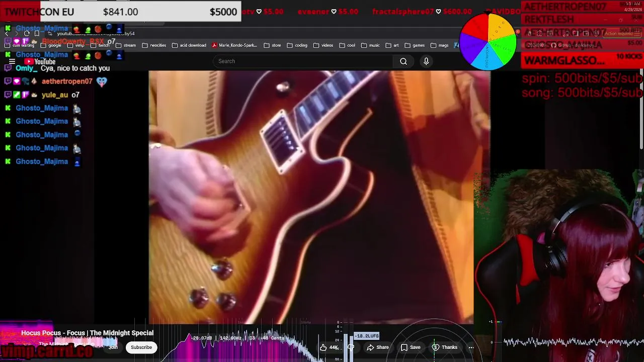Go back with the browser back arrow
This screenshot has height=362, width=644.
pyautogui.click(x=7, y=34)
